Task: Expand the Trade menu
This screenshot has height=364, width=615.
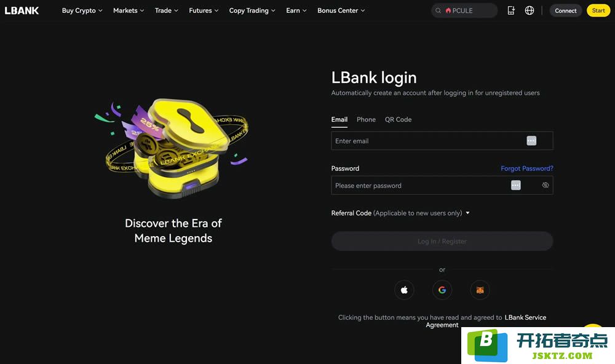Action: click(166, 10)
